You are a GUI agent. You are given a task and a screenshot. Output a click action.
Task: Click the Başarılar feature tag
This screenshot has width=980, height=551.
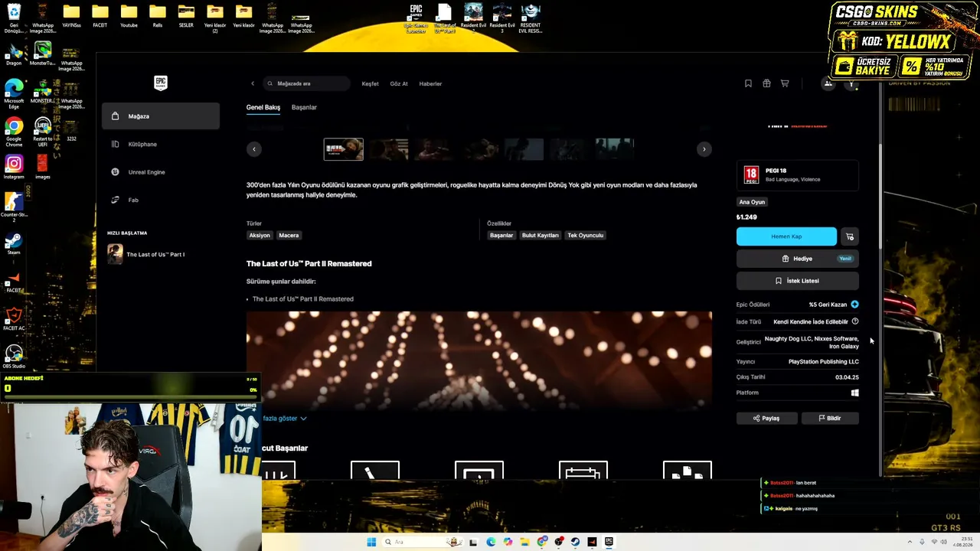pyautogui.click(x=501, y=236)
